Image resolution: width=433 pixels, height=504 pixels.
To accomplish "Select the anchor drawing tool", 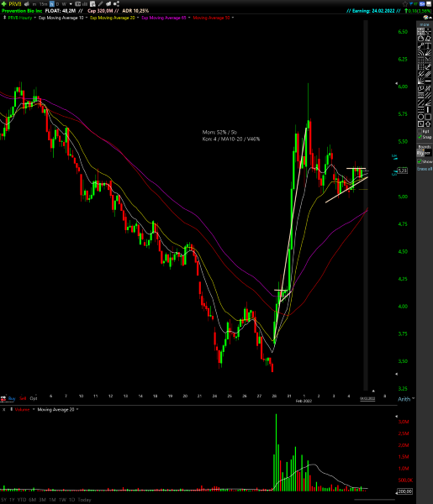I will click(428, 67).
